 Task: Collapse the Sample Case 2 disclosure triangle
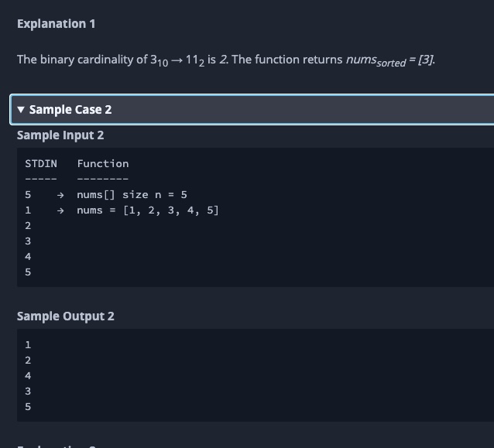(21, 110)
